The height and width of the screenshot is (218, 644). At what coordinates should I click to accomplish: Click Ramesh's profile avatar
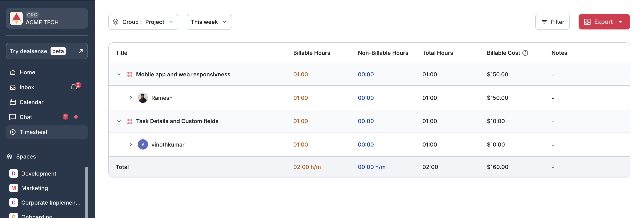[143, 98]
